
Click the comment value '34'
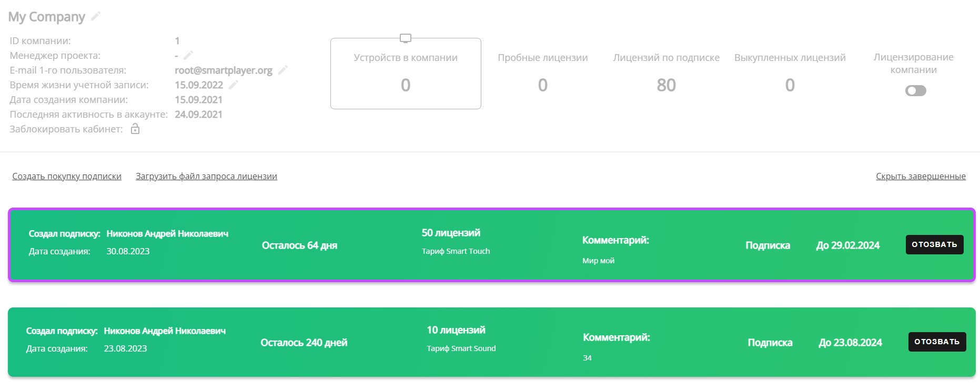click(587, 358)
